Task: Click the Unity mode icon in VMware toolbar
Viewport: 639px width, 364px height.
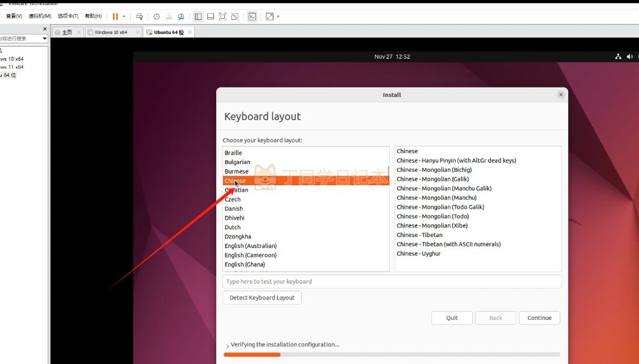Action: point(235,17)
